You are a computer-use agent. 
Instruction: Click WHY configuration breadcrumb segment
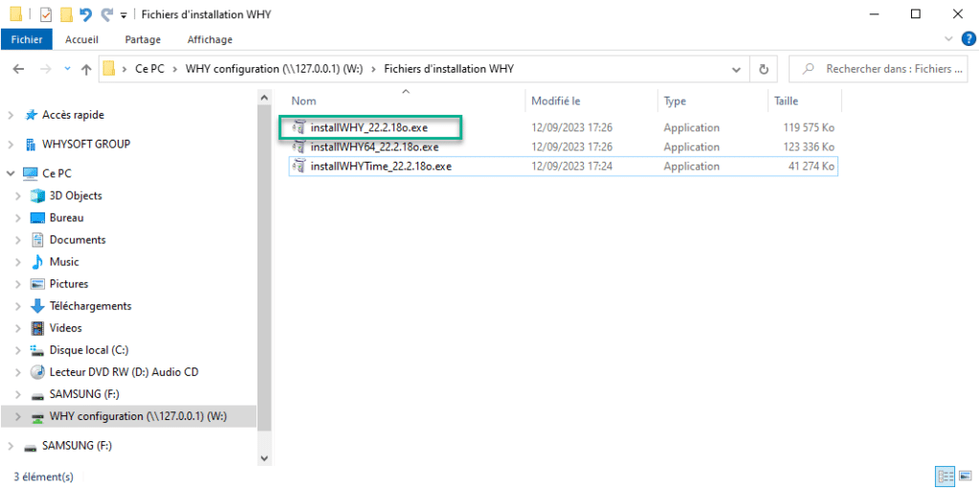275,69
